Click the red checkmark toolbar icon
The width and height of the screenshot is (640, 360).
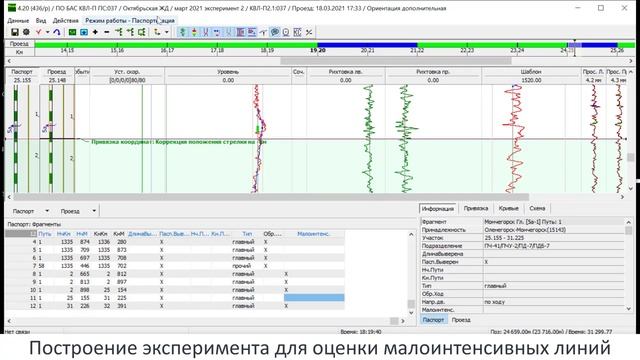point(39,32)
